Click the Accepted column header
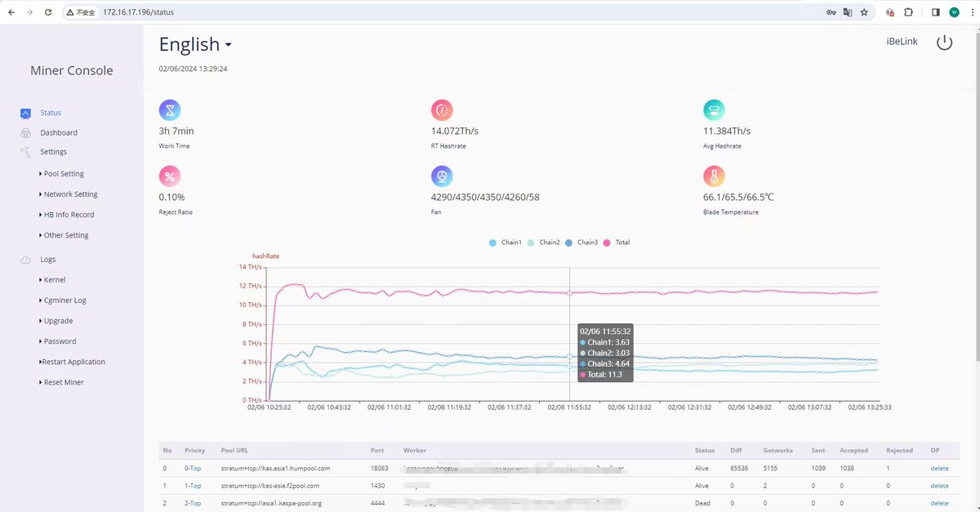The height and width of the screenshot is (512, 980). [854, 450]
